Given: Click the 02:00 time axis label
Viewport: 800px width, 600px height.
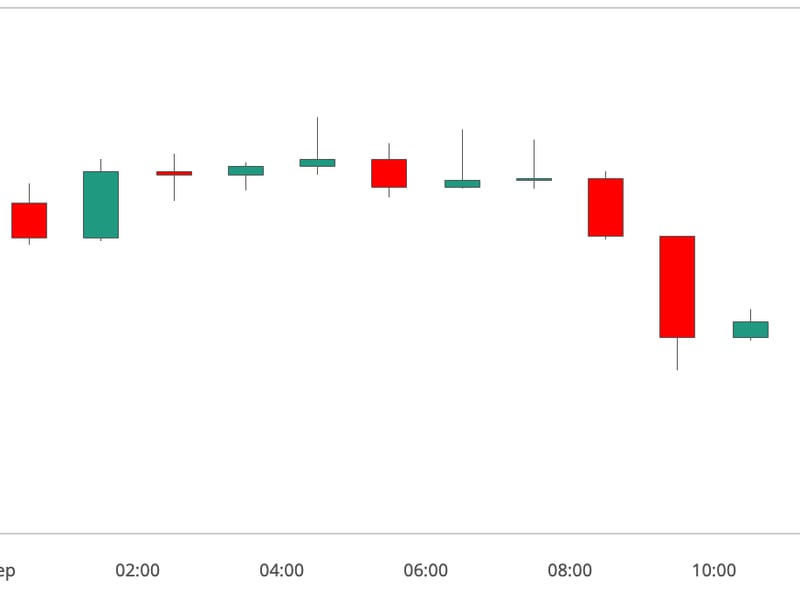Looking at the screenshot, I should pyautogui.click(x=138, y=571).
